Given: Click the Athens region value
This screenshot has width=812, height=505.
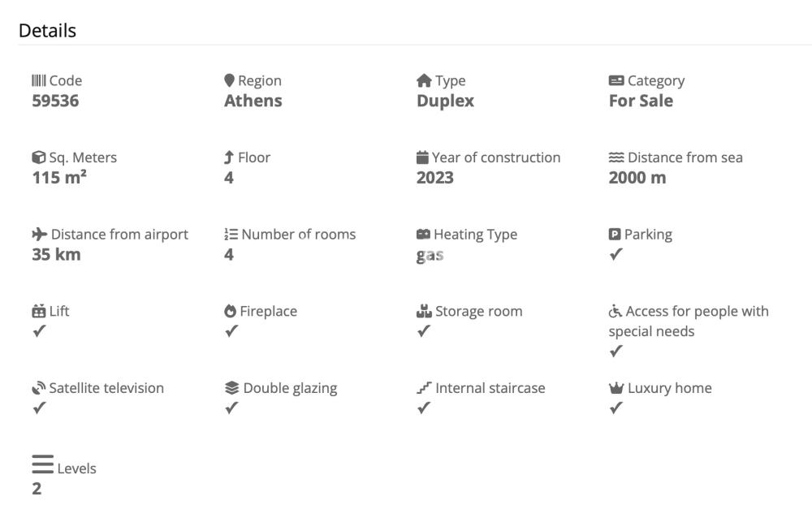Looking at the screenshot, I should [x=253, y=101].
